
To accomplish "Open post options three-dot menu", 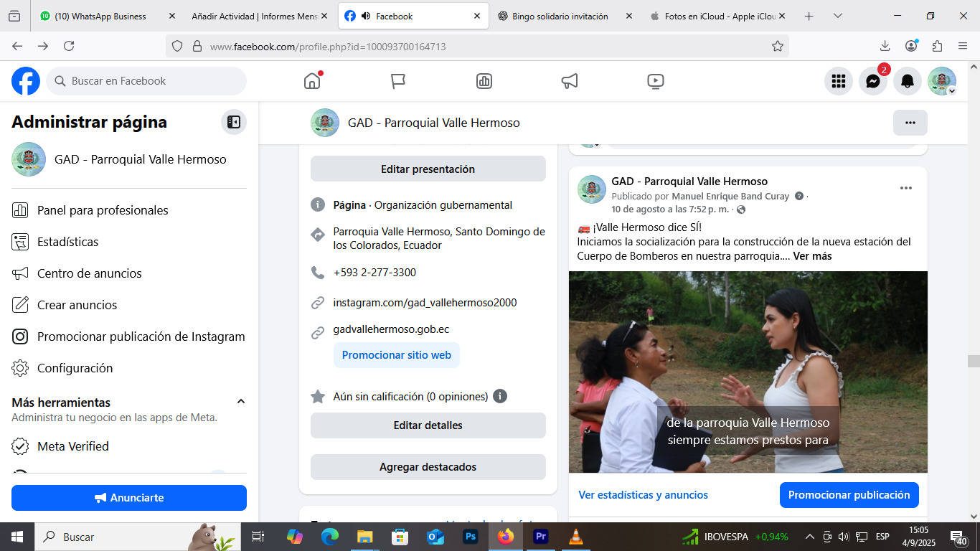I will (x=905, y=188).
